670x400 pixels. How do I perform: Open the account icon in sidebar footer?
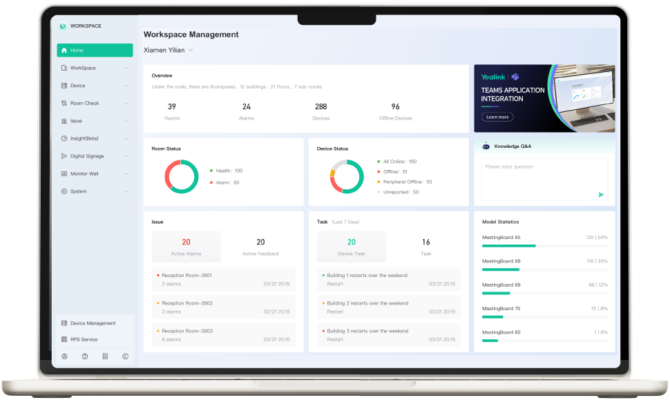[64, 356]
